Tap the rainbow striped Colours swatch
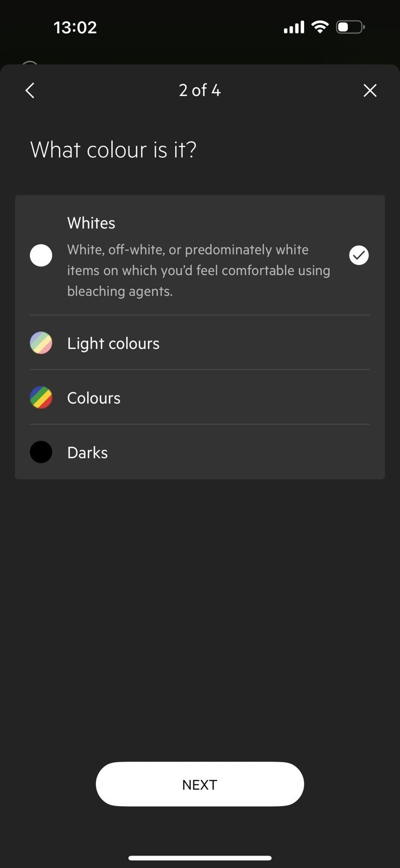Screen dimensions: 400x868 click(41, 398)
